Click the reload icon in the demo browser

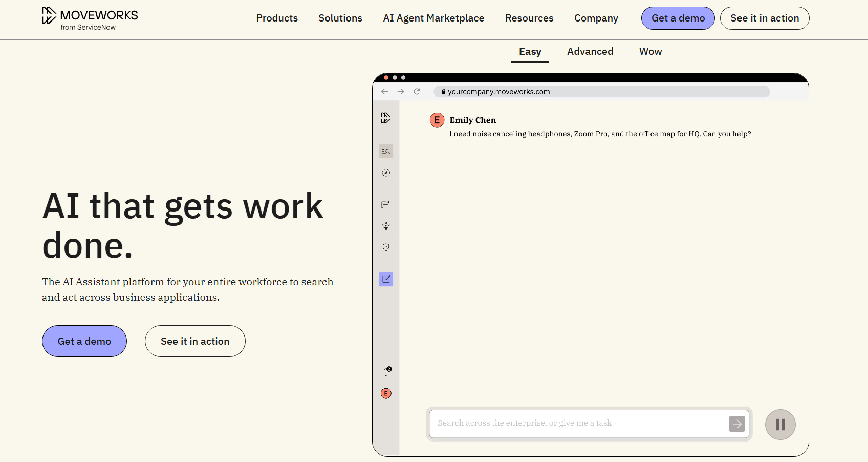(x=417, y=92)
